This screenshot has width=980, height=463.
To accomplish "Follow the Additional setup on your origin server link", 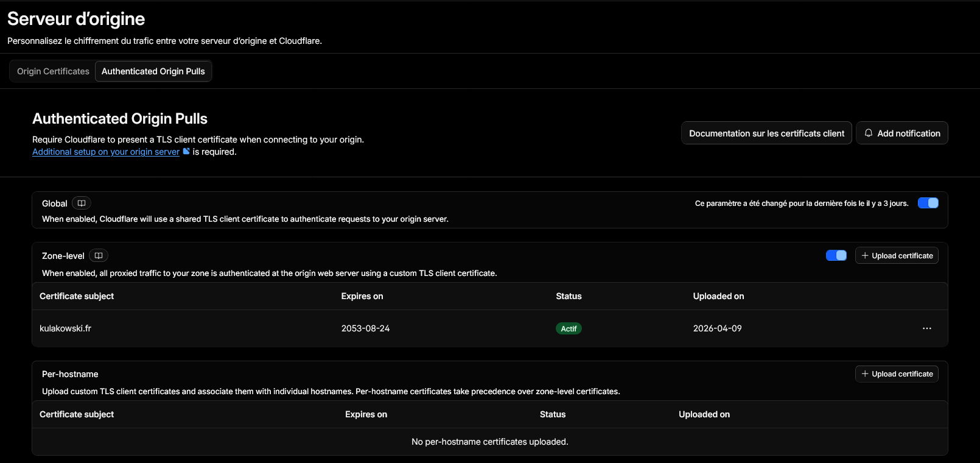I will pos(106,152).
